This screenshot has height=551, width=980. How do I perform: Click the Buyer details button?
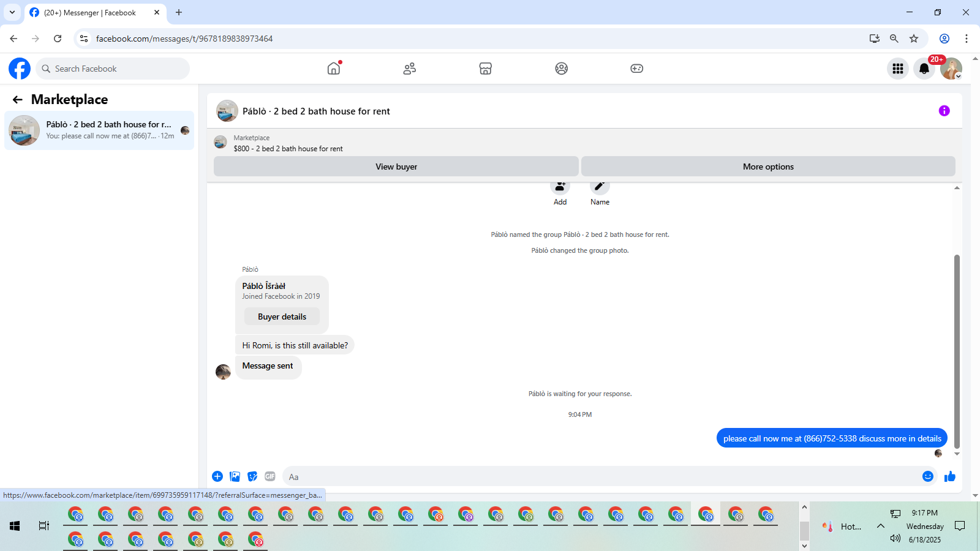(x=282, y=317)
